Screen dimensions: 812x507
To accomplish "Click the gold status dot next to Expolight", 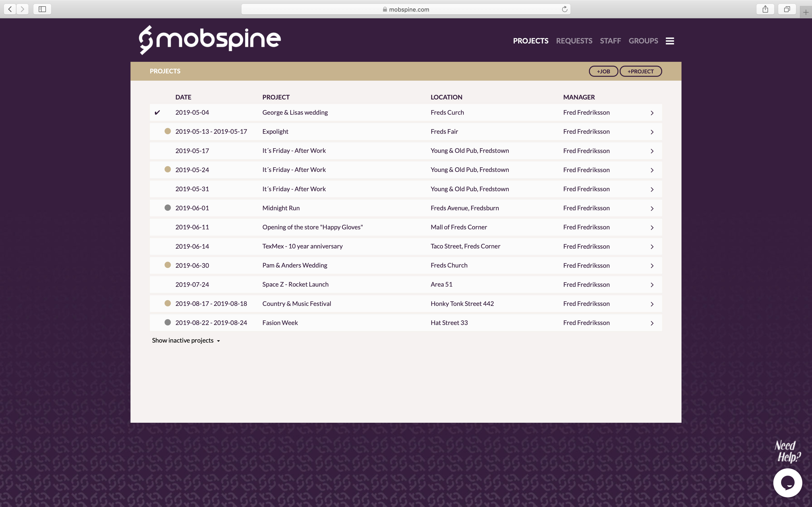I will click(167, 131).
